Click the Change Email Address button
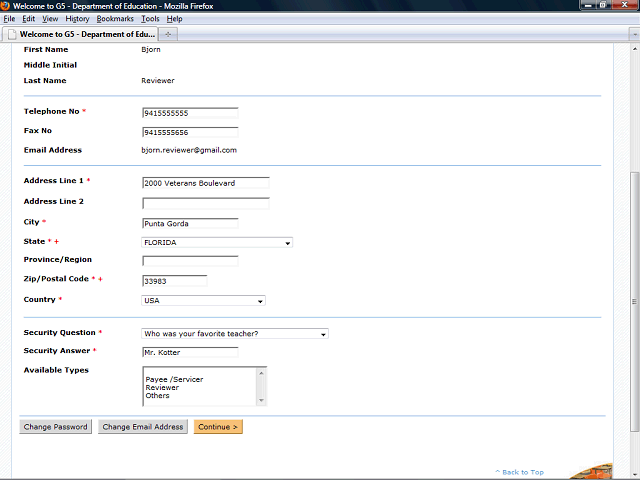The image size is (640, 480). point(143,427)
